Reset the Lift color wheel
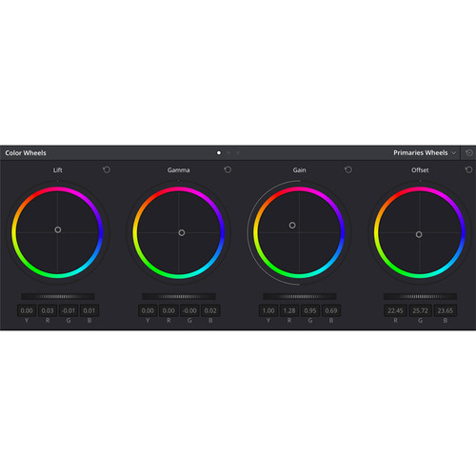This screenshot has height=476, width=476. 107,169
